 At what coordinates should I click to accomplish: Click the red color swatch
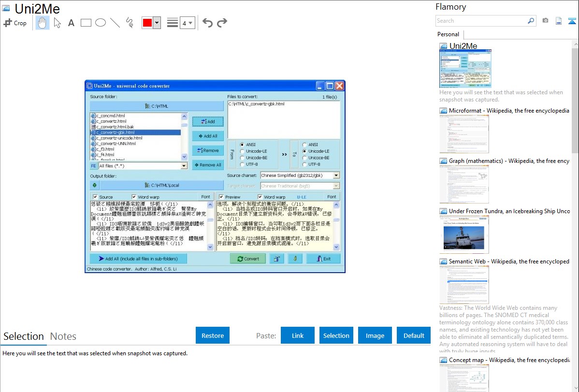point(147,23)
